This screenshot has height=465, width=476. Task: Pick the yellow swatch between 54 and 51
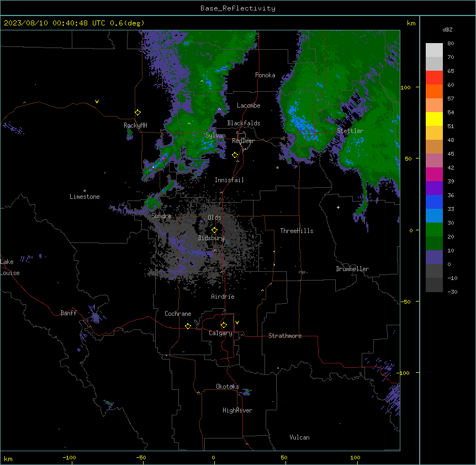point(434,119)
